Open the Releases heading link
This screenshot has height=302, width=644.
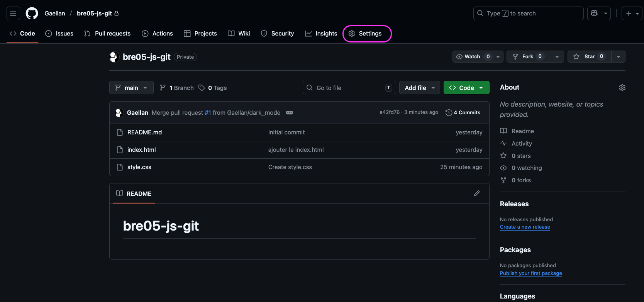tap(514, 204)
